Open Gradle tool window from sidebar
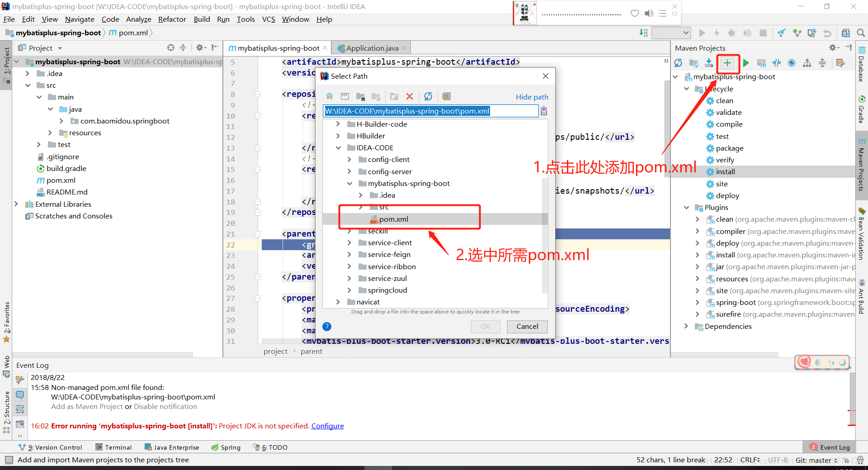Viewport: 868px width, 470px height. 862,109
